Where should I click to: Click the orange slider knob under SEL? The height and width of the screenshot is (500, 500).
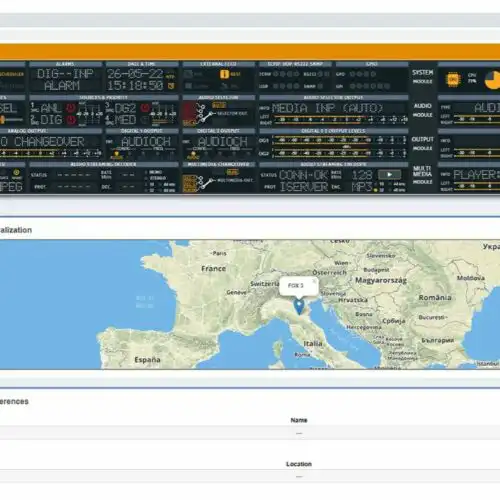(x=3, y=119)
